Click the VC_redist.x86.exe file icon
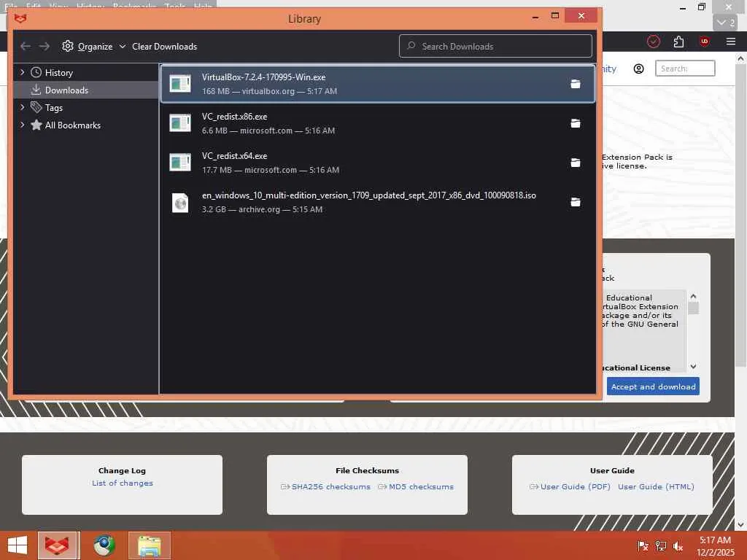 (x=180, y=123)
